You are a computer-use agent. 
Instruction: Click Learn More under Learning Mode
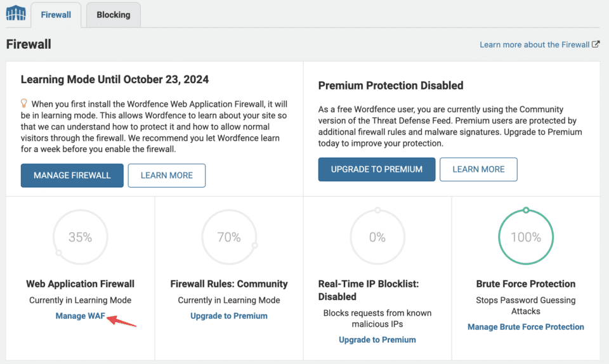[167, 176]
